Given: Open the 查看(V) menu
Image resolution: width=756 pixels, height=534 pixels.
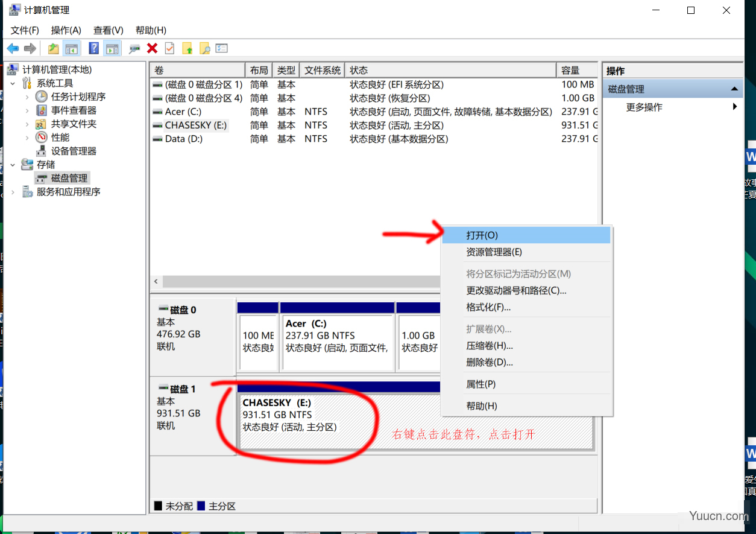Looking at the screenshot, I should (109, 30).
